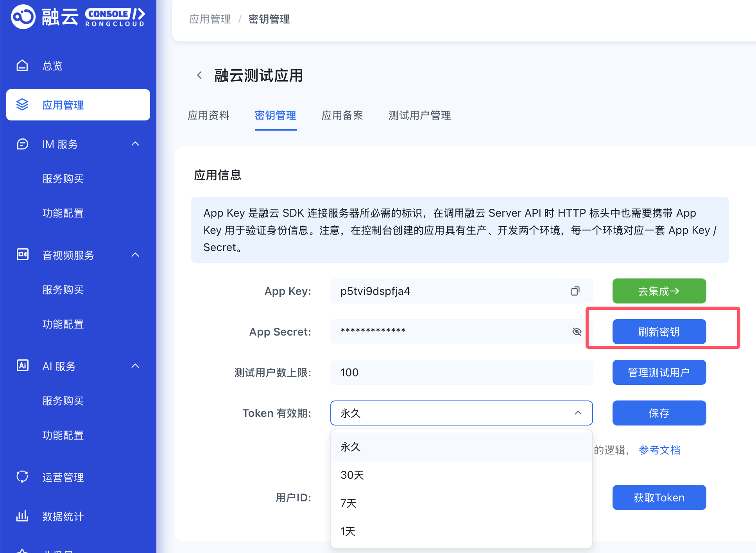
Task: Click the 音视频服务 video icon
Action: pos(22,255)
